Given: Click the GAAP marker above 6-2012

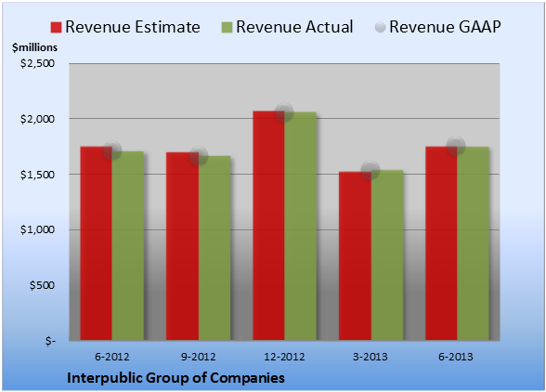Looking at the screenshot, I should [x=112, y=150].
